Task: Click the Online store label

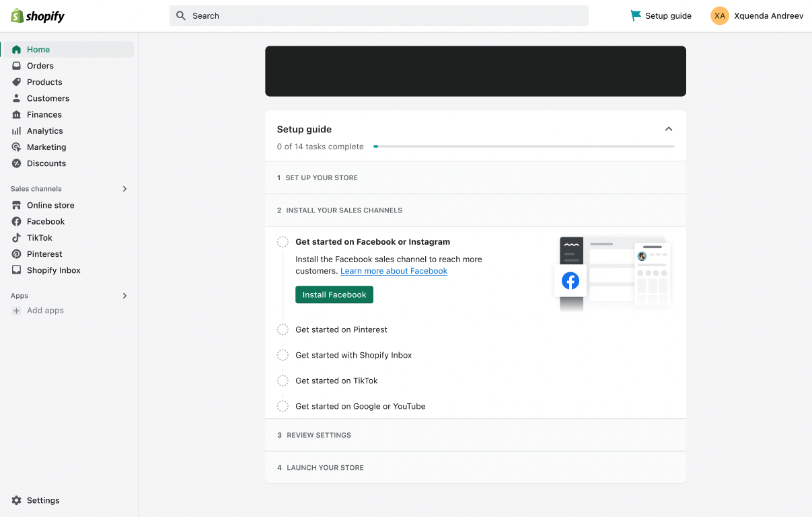Action: 50,205
